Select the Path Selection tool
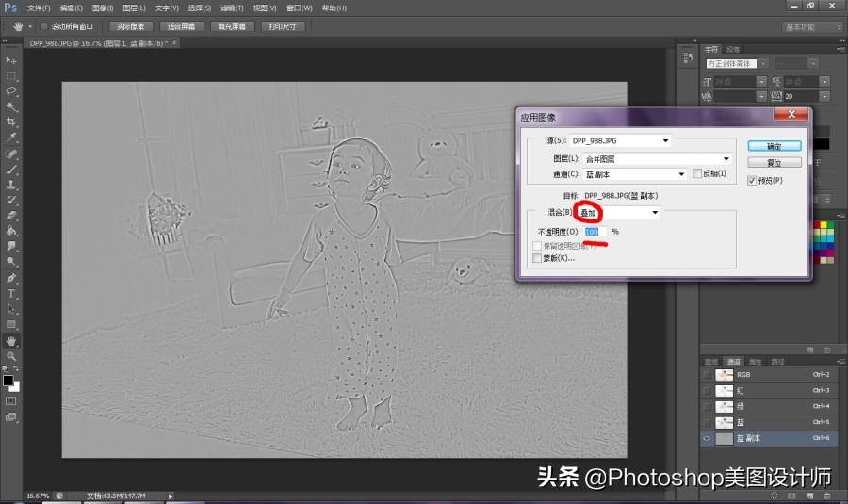 pos(11,309)
